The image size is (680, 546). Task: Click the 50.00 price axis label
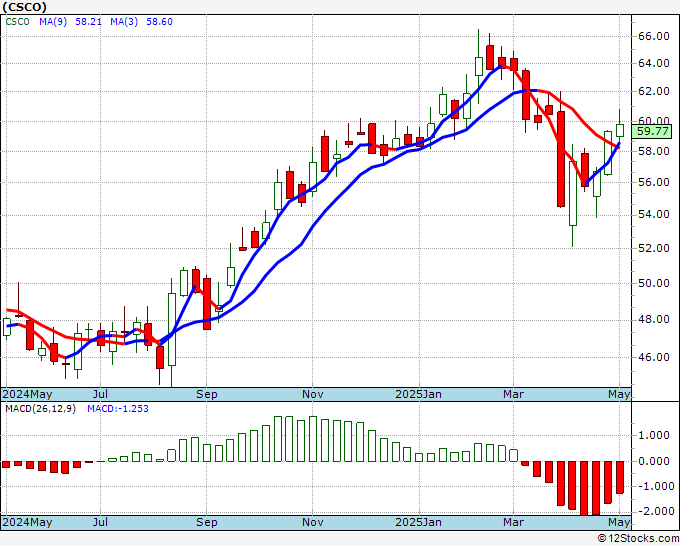click(654, 283)
